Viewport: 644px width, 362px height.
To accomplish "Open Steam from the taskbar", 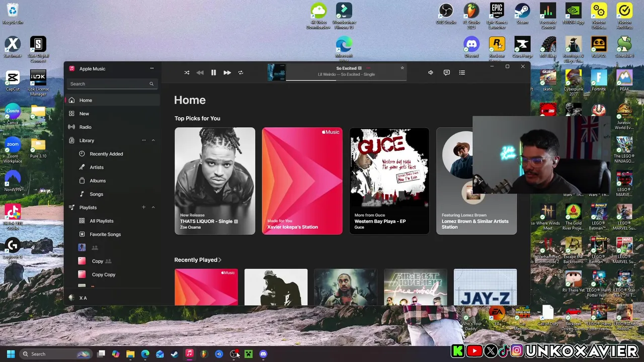I will point(174,354).
